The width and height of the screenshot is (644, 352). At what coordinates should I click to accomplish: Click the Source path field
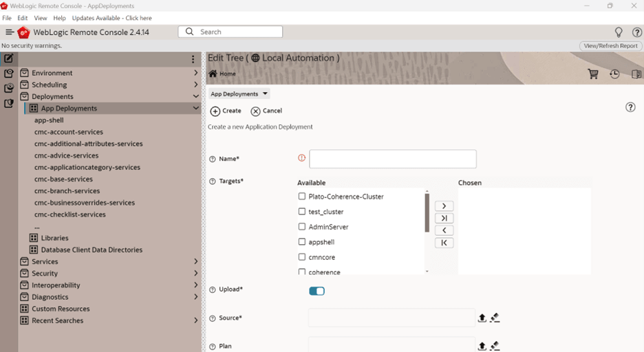[391, 318]
